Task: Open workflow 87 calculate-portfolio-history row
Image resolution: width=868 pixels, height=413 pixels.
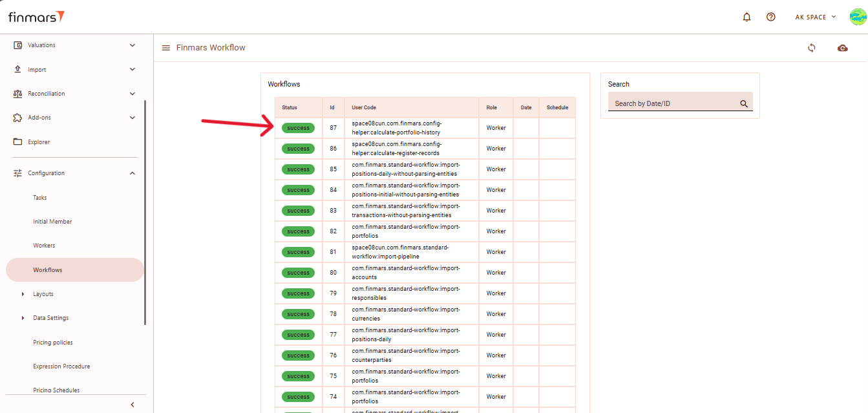Action: pos(396,128)
